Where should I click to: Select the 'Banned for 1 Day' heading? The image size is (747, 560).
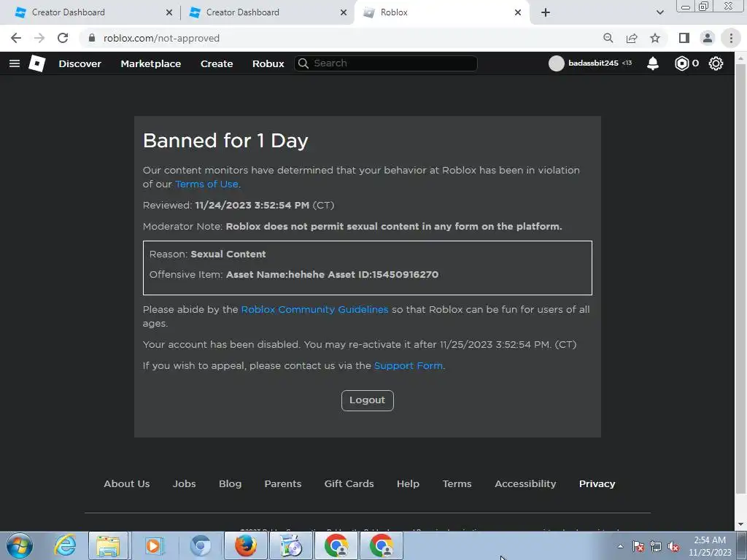tap(225, 141)
